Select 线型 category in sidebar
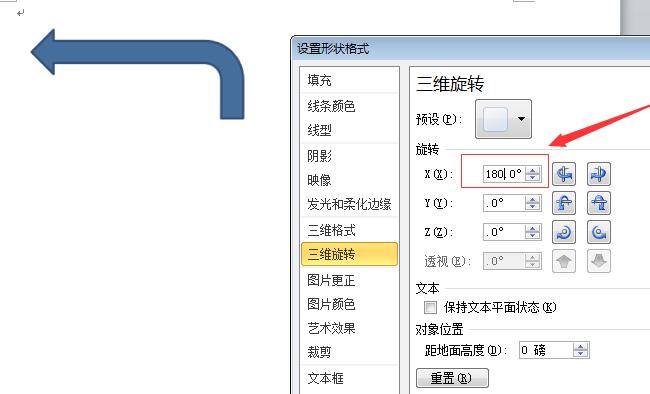The height and width of the screenshot is (394, 650). pos(349,130)
